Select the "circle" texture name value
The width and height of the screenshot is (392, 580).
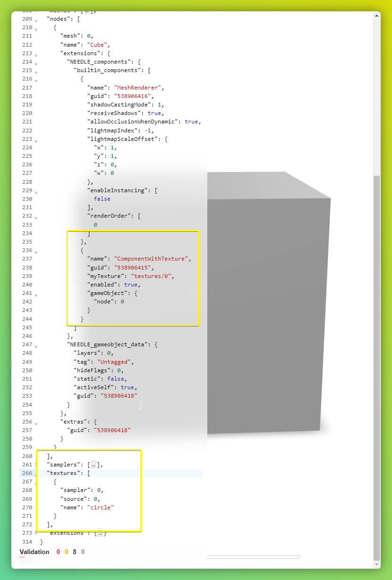pyautogui.click(x=101, y=507)
